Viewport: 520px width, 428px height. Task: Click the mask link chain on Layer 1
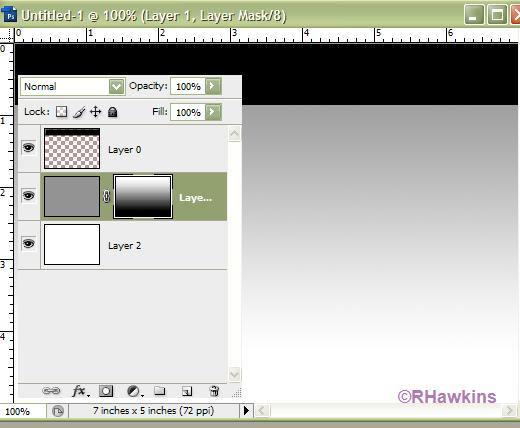tap(106, 196)
